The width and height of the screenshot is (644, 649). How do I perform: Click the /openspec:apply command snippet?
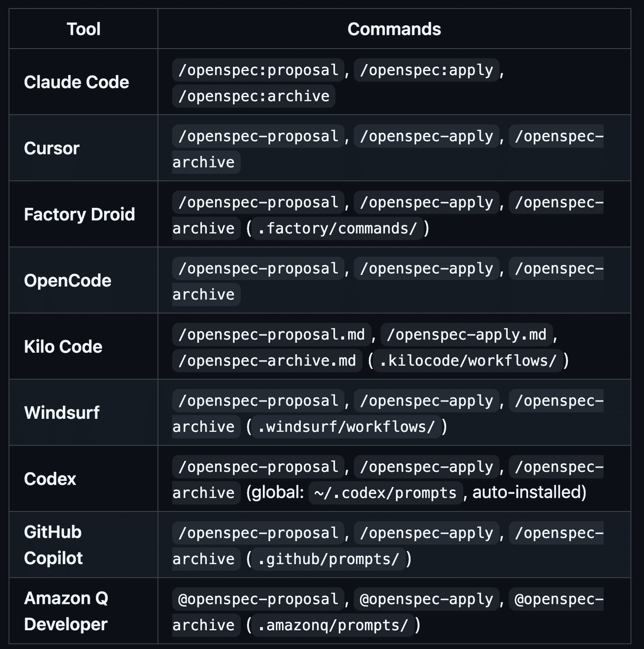coord(426,70)
